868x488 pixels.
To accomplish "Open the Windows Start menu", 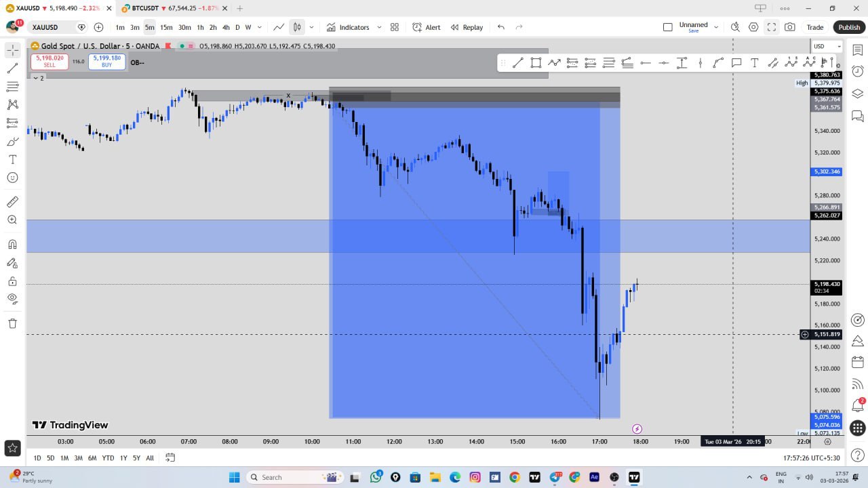I will pos(235,477).
